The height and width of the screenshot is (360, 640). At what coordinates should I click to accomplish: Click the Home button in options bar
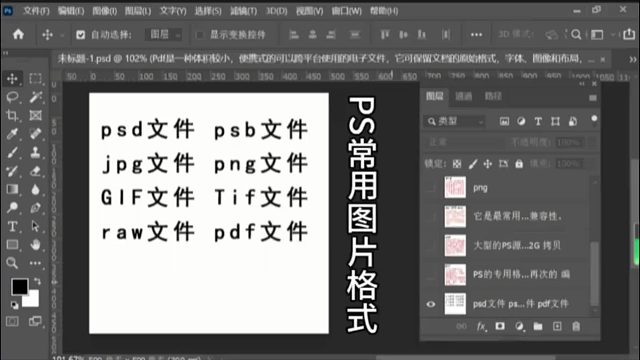pyautogui.click(x=18, y=34)
